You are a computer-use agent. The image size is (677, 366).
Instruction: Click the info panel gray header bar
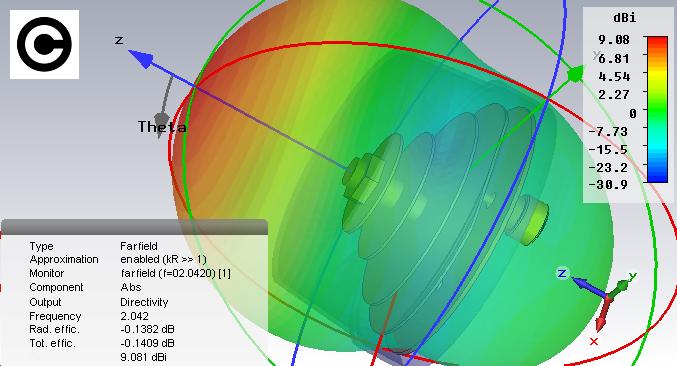tap(135, 227)
